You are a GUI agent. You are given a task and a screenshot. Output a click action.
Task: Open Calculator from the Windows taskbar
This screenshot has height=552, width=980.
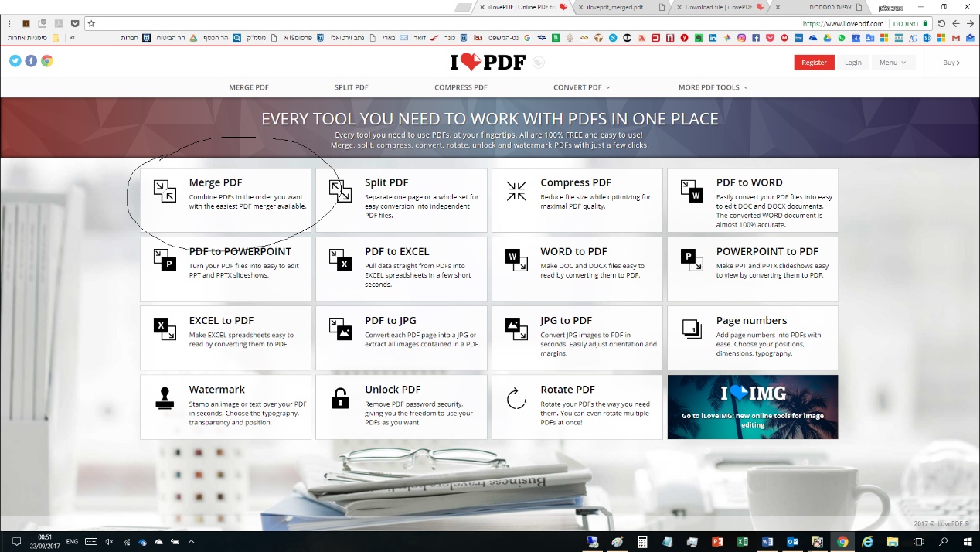[x=642, y=542]
